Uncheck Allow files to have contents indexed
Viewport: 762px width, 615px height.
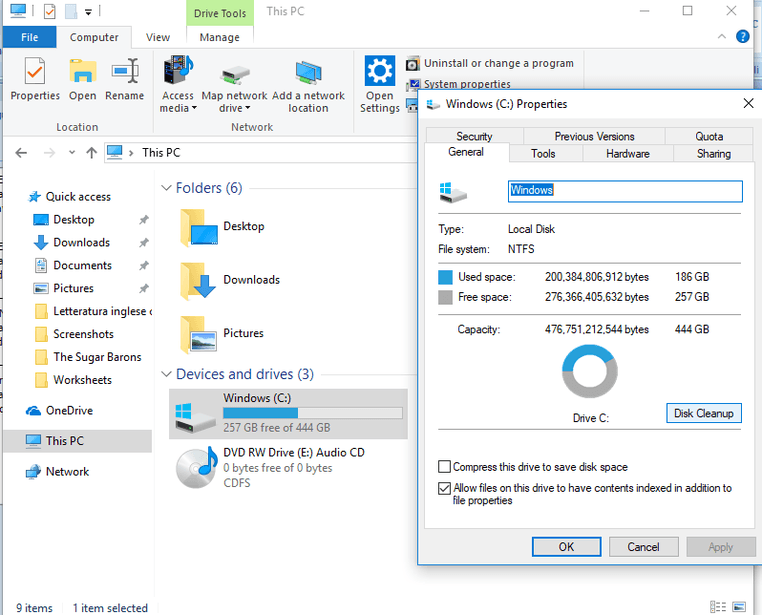pyautogui.click(x=444, y=488)
